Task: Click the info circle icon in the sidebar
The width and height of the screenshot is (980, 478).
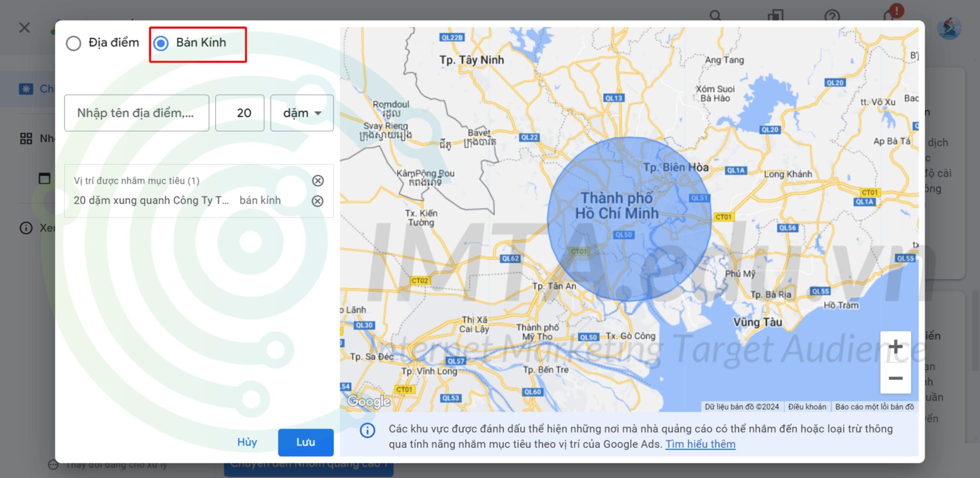Action: coord(26,228)
